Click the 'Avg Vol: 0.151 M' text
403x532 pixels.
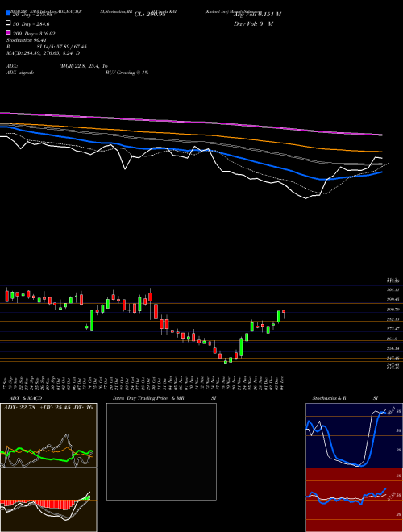tap(257, 15)
